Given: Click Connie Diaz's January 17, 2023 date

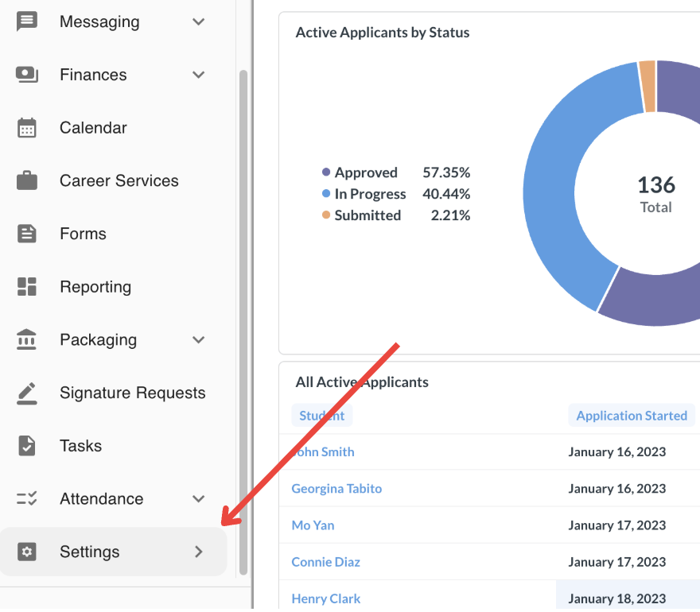Looking at the screenshot, I should 617,562.
